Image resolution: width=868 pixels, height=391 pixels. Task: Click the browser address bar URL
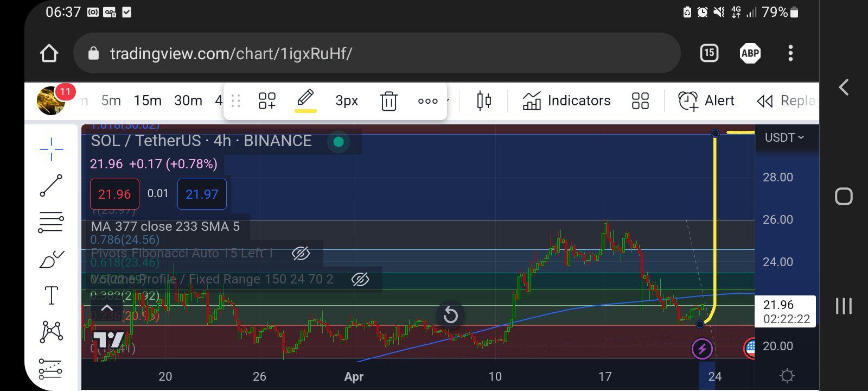(231, 53)
